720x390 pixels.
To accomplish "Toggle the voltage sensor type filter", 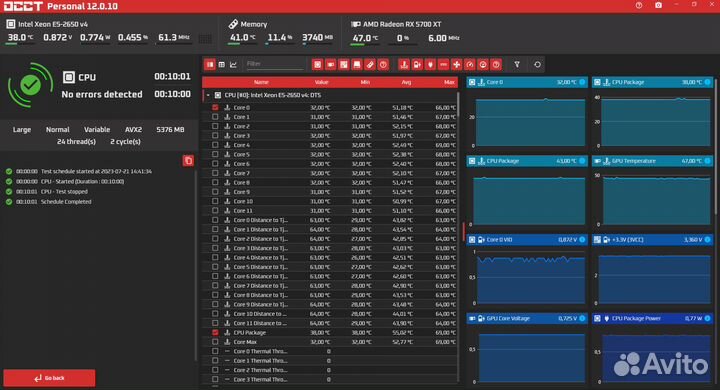I will (417, 65).
